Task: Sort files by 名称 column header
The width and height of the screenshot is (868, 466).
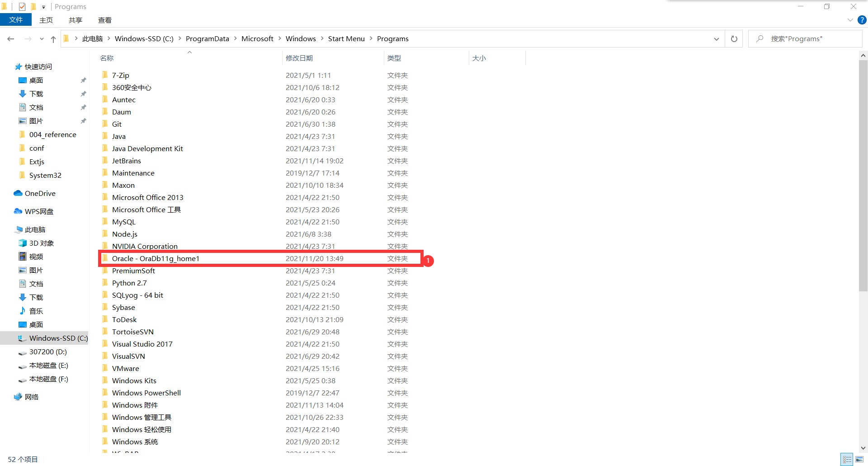Action: pos(107,58)
